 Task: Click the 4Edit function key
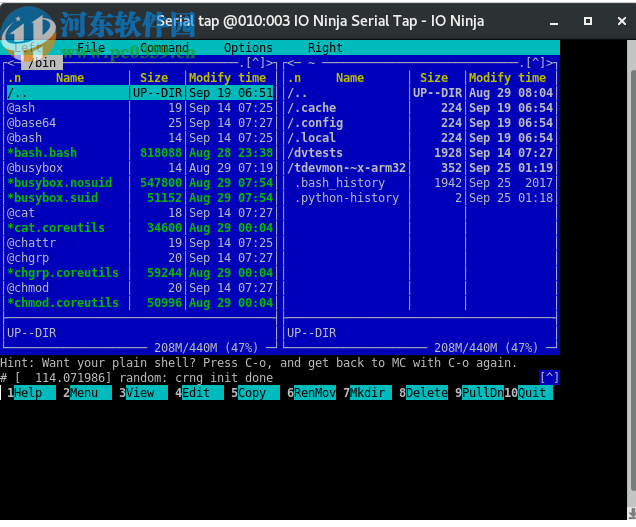pyautogui.click(x=199, y=393)
